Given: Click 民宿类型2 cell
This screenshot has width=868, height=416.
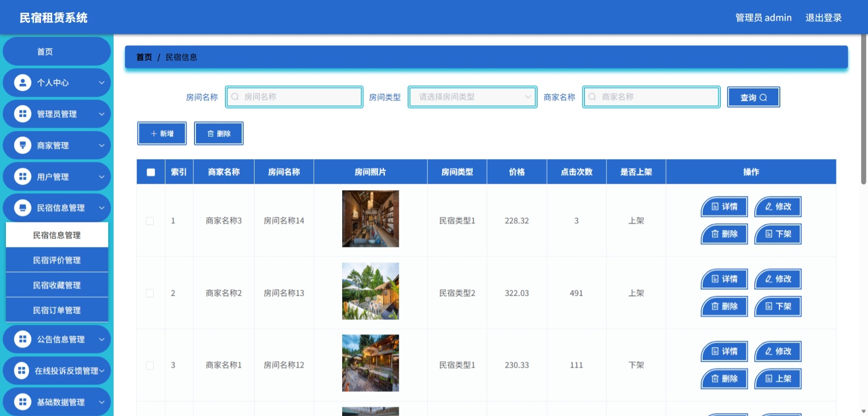Looking at the screenshot, I should [457, 293].
